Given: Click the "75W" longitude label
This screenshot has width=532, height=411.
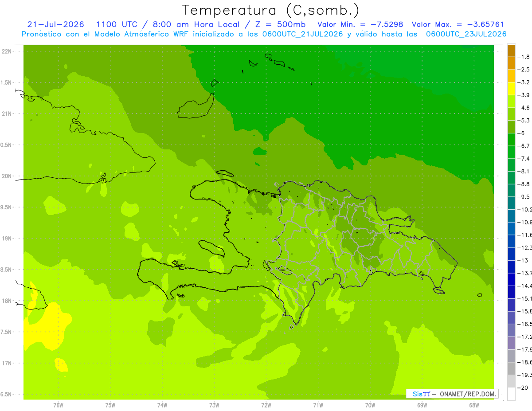Looking at the screenshot, I should click(110, 405).
